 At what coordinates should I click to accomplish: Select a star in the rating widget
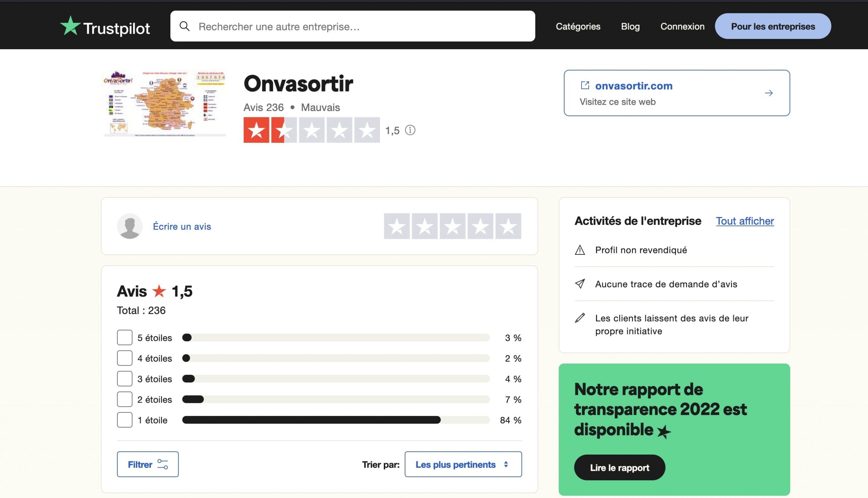coord(453,226)
